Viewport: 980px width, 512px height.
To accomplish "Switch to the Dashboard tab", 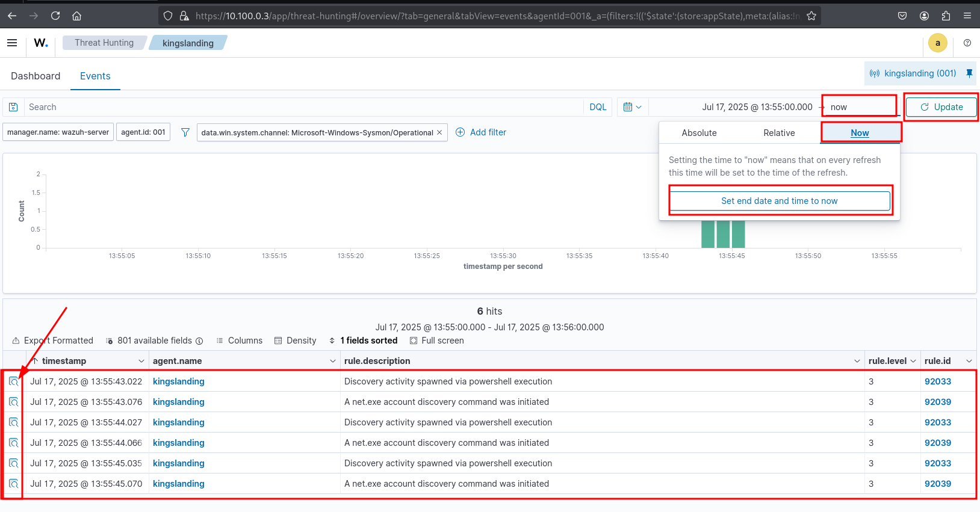I will coord(36,76).
